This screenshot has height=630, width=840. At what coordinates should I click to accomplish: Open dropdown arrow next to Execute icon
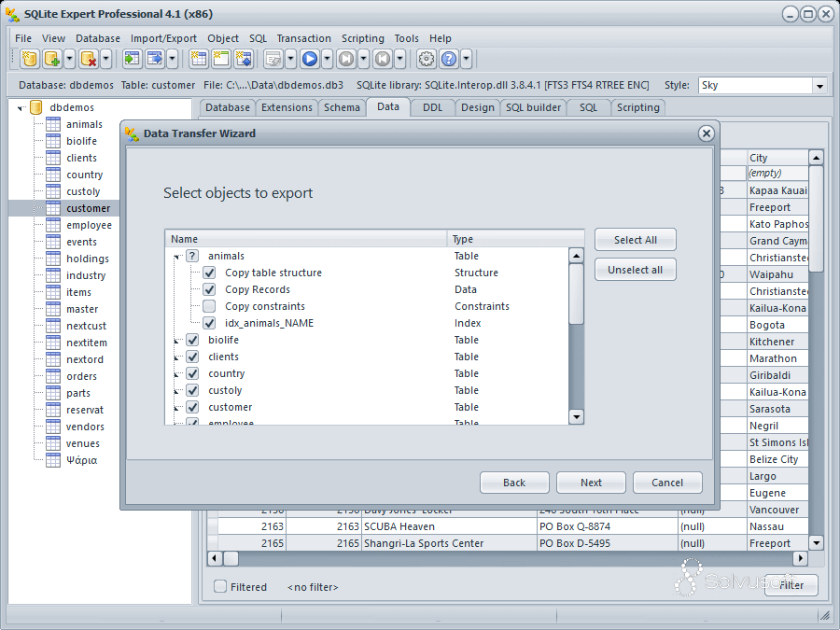328,59
